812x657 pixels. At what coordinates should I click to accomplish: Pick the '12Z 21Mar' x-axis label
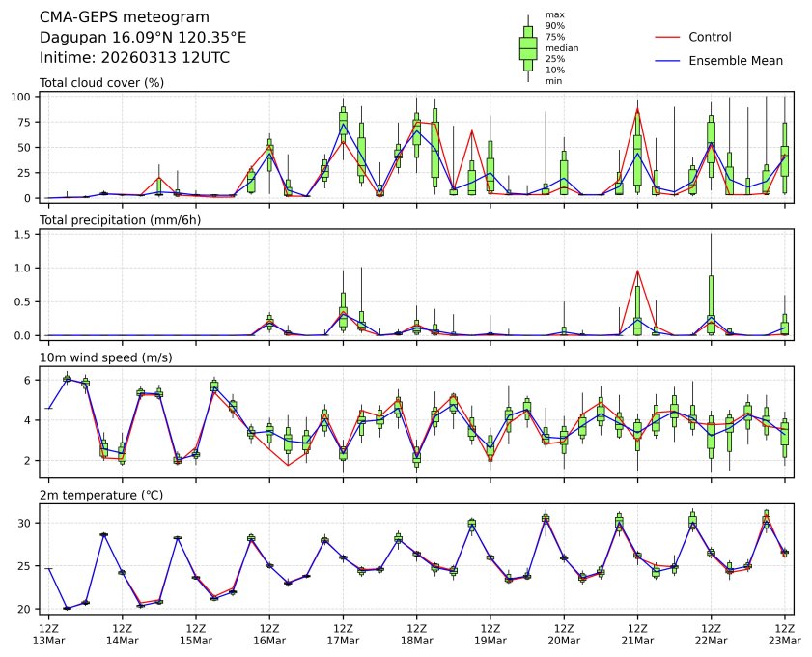click(x=637, y=634)
